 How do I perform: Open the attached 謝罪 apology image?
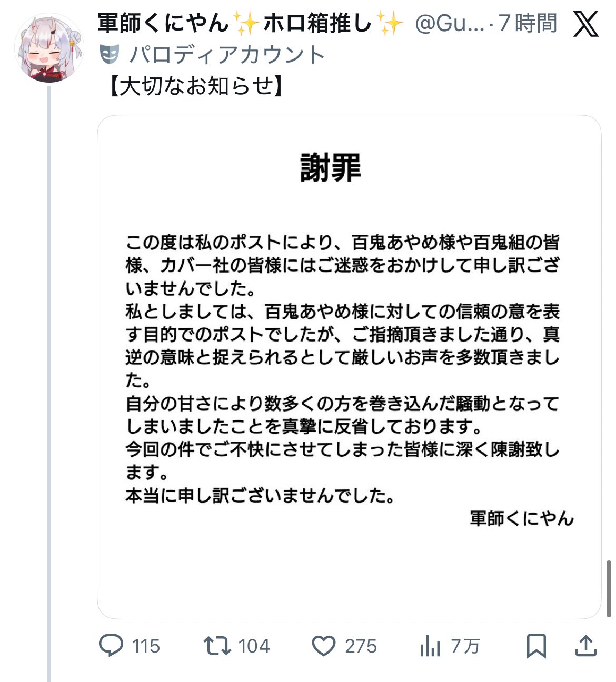349,367
